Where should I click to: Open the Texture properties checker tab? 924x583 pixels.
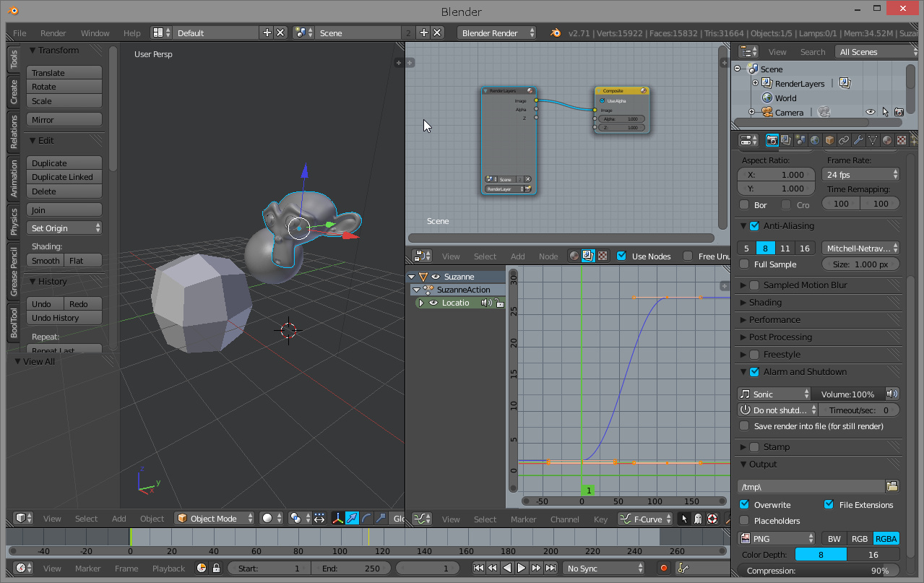tap(902, 140)
